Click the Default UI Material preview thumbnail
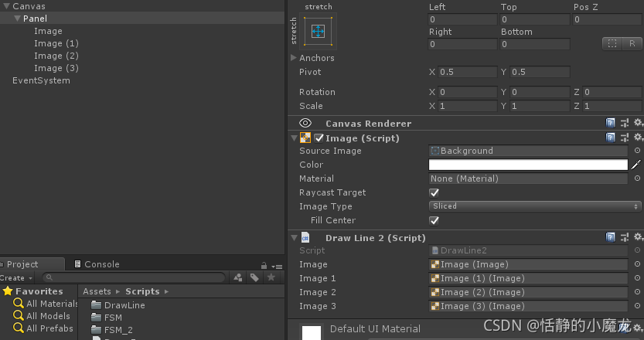This screenshot has width=644, height=340. point(312,332)
